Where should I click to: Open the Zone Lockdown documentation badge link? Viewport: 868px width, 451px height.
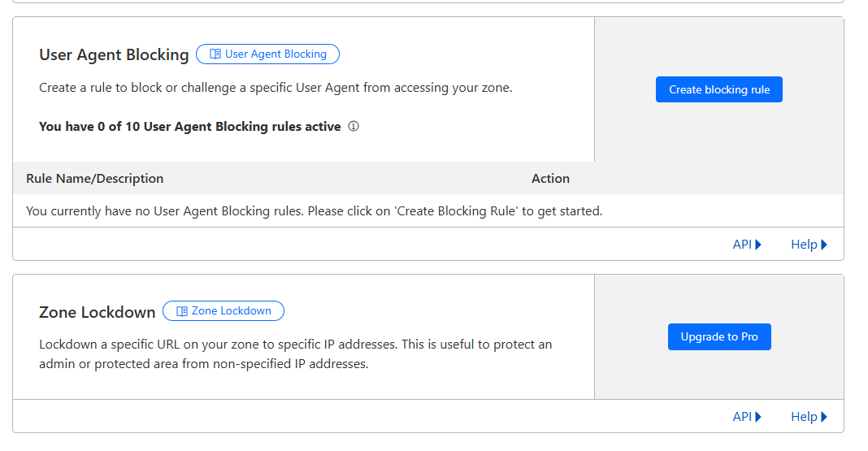[223, 311]
